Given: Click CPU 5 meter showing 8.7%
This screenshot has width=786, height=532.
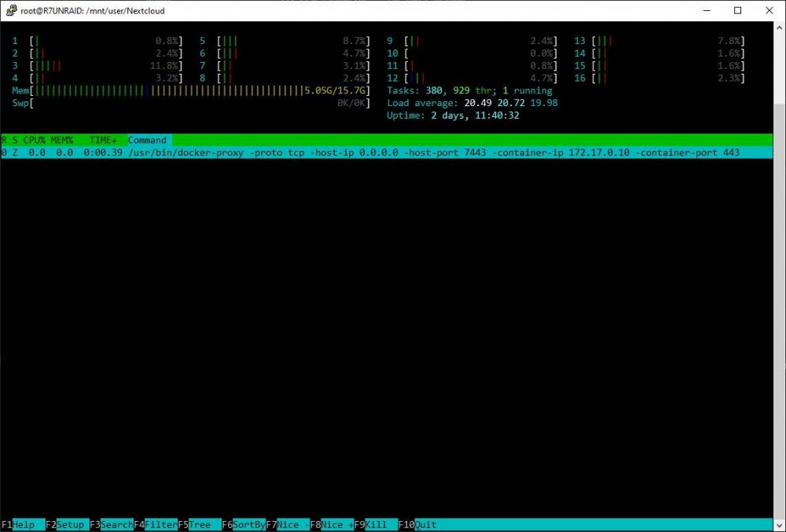Looking at the screenshot, I should (x=285, y=41).
